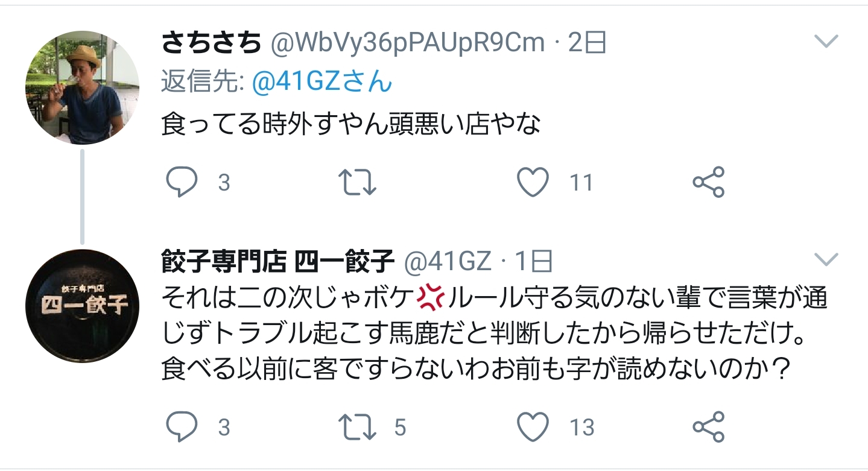Open the 1日 timestamp of second tweet
Image resolution: width=868 pixels, height=471 pixels.
click(x=533, y=262)
